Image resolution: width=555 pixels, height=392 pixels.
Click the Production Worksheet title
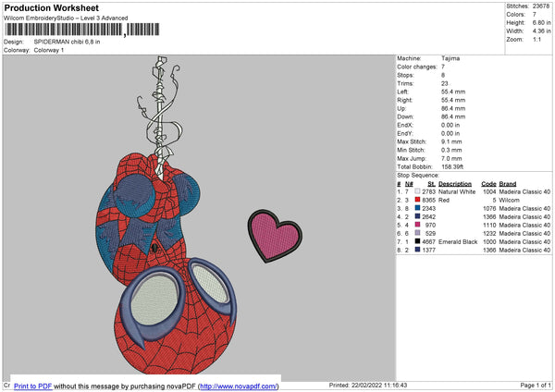pyautogui.click(x=51, y=7)
